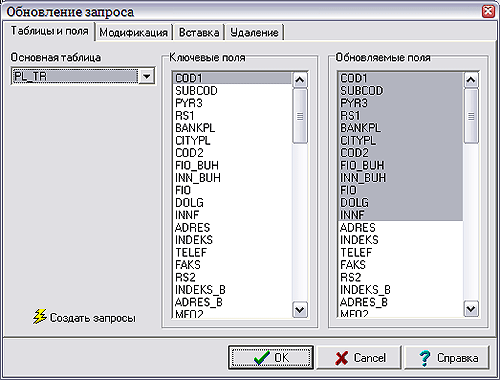Click ADRES_B in Обновляемые поля list
The image size is (500, 380).
(x=401, y=302)
